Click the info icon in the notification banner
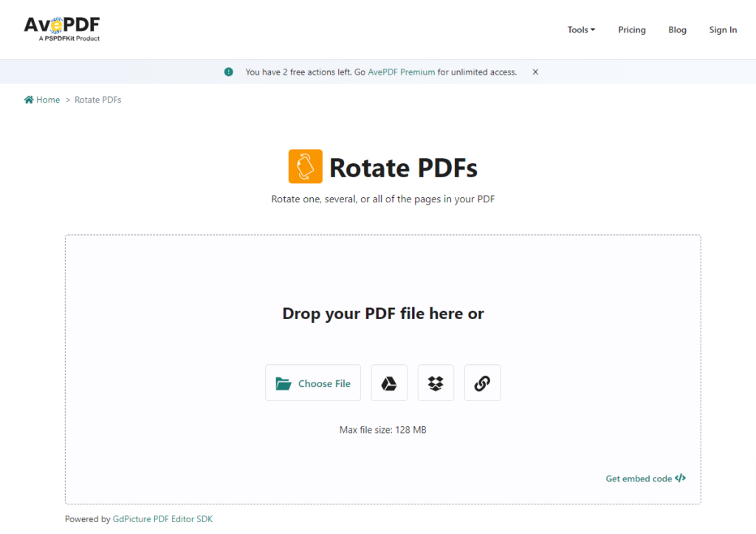 coord(228,72)
